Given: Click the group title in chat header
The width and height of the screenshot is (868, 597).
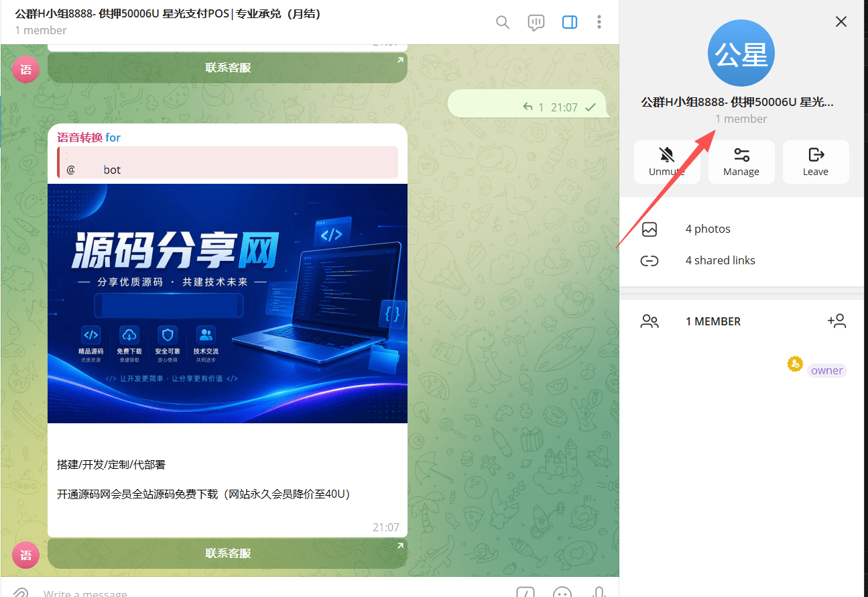Looking at the screenshot, I should click(x=168, y=13).
